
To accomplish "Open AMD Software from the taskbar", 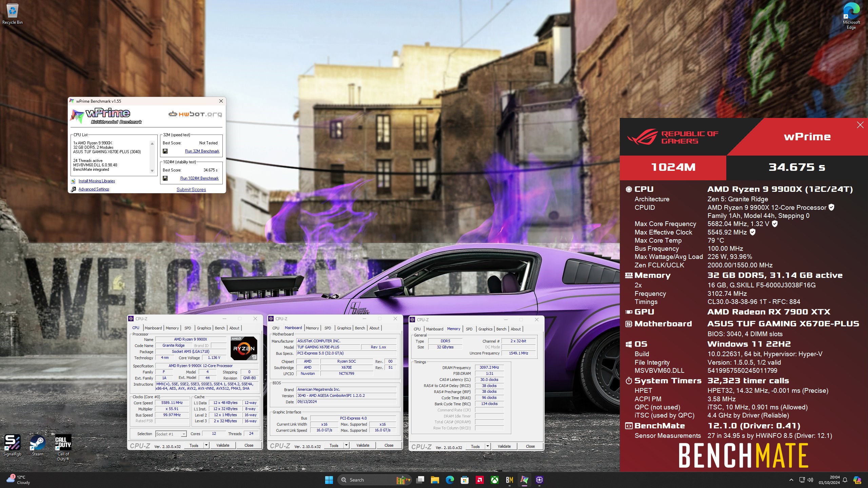I will point(480,480).
